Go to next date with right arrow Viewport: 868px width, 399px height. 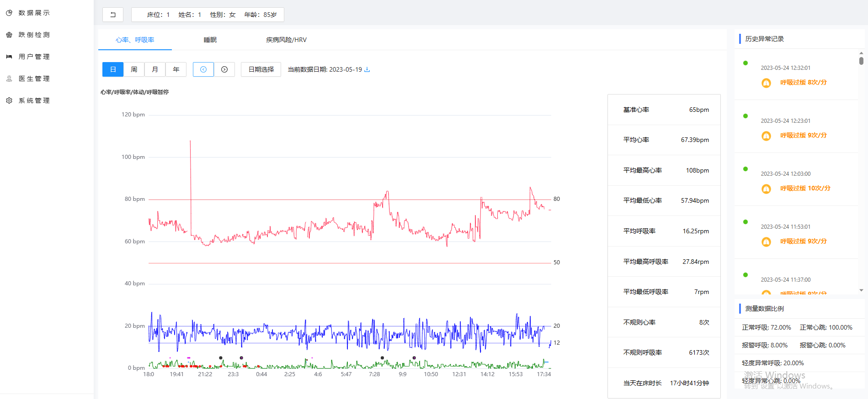224,69
